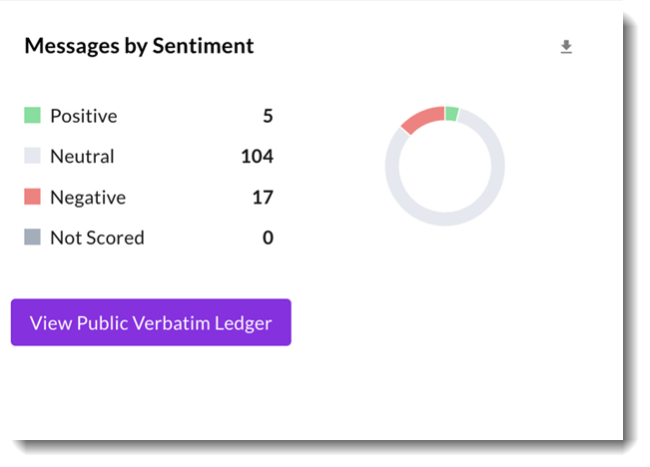
Task: Click the Negative message count of 17
Action: coord(263,197)
